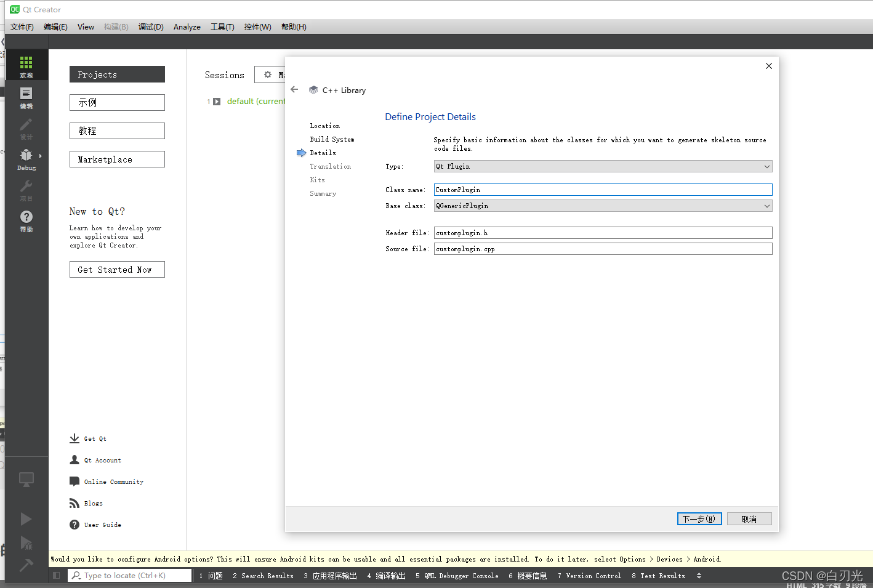Viewport: 873px width, 588px height.
Task: Click Get Qt download icon
Action: pos(74,438)
